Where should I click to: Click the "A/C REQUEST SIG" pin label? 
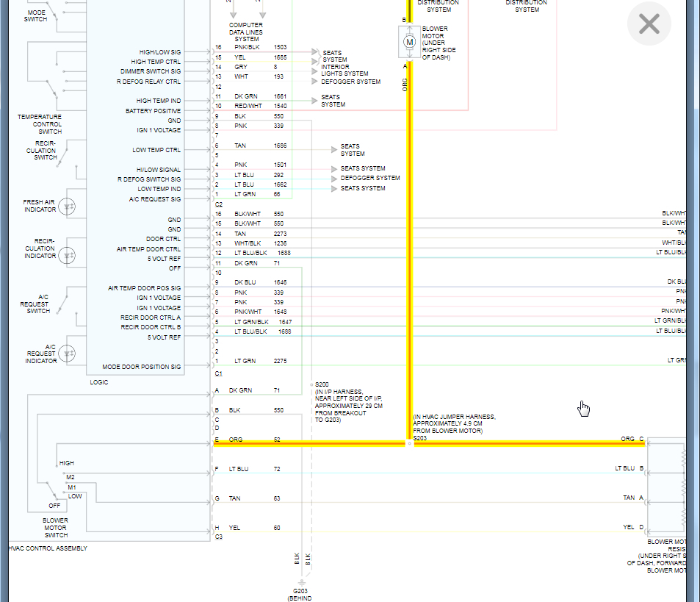click(x=155, y=199)
